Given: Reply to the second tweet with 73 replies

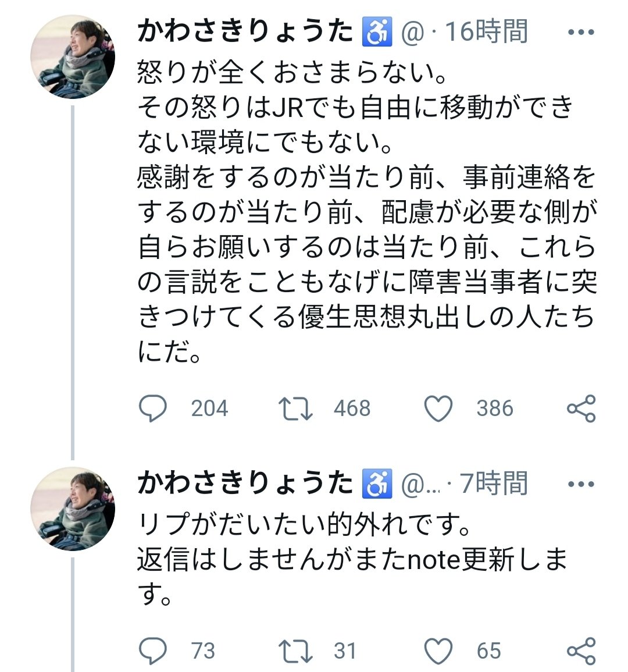Looking at the screenshot, I should point(152,650).
